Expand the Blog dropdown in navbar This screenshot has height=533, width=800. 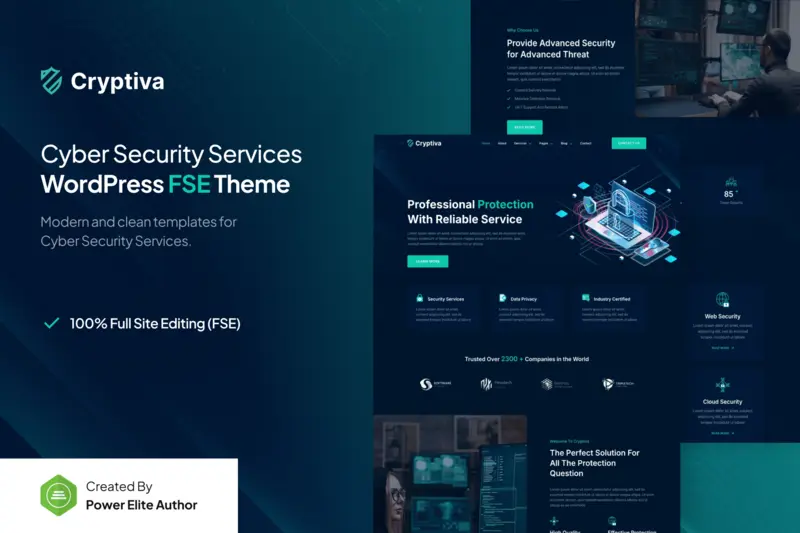(x=565, y=143)
